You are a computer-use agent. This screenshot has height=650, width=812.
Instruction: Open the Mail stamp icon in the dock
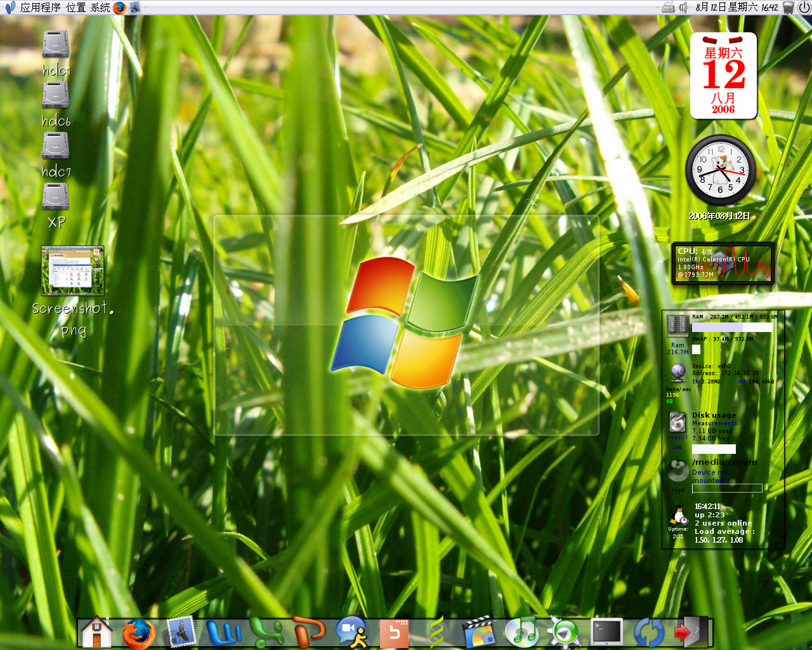pos(181,633)
